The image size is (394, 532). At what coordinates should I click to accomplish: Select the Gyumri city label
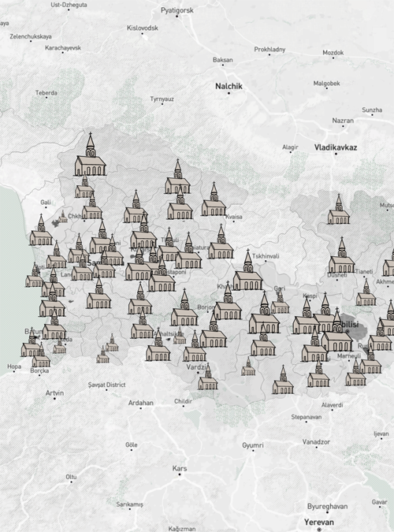(253, 445)
